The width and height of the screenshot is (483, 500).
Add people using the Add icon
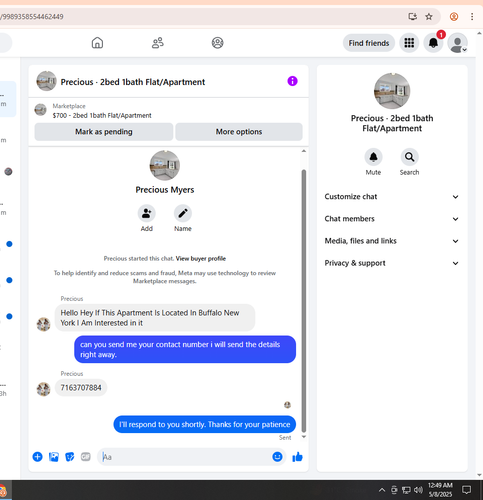click(147, 213)
